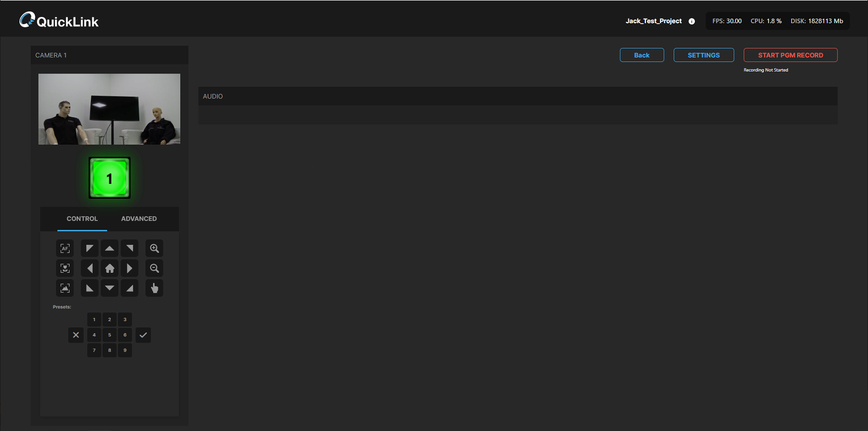Click the Camera 1 preview thumbnail
Viewport: 868px width, 431px height.
pos(109,109)
